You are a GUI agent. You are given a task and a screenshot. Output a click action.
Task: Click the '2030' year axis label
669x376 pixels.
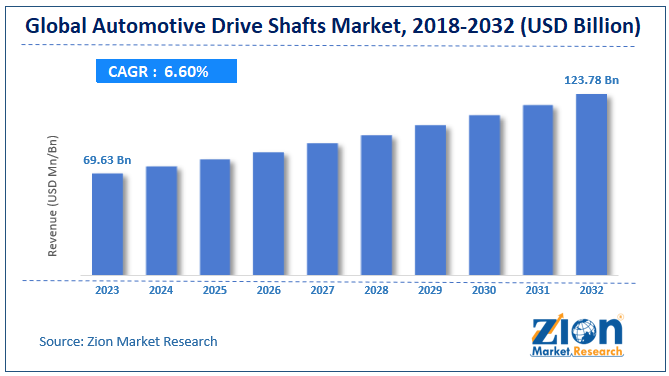tap(484, 290)
